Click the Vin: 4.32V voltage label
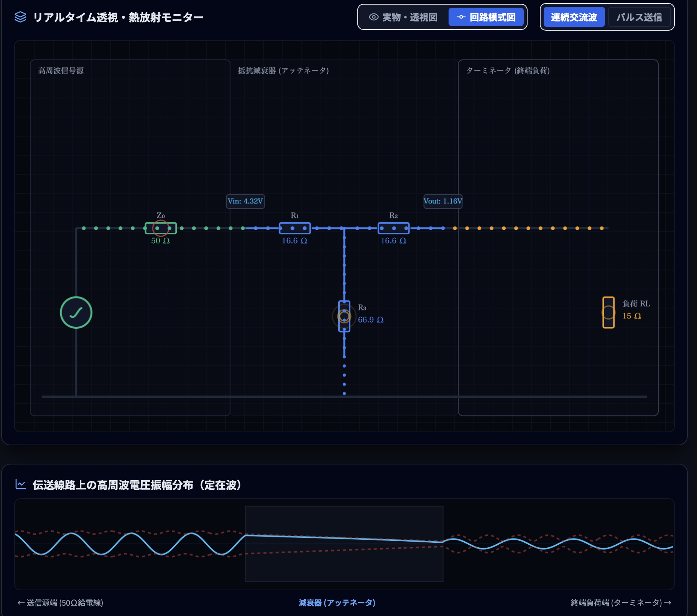697x616 pixels. [245, 201]
